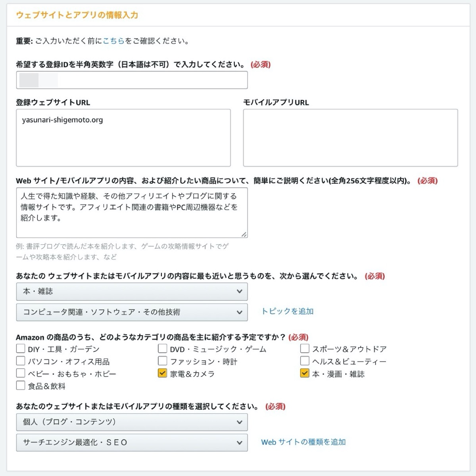This screenshot has width=476, height=476.
Task: Click the description text area resize handle
Action: click(244, 234)
